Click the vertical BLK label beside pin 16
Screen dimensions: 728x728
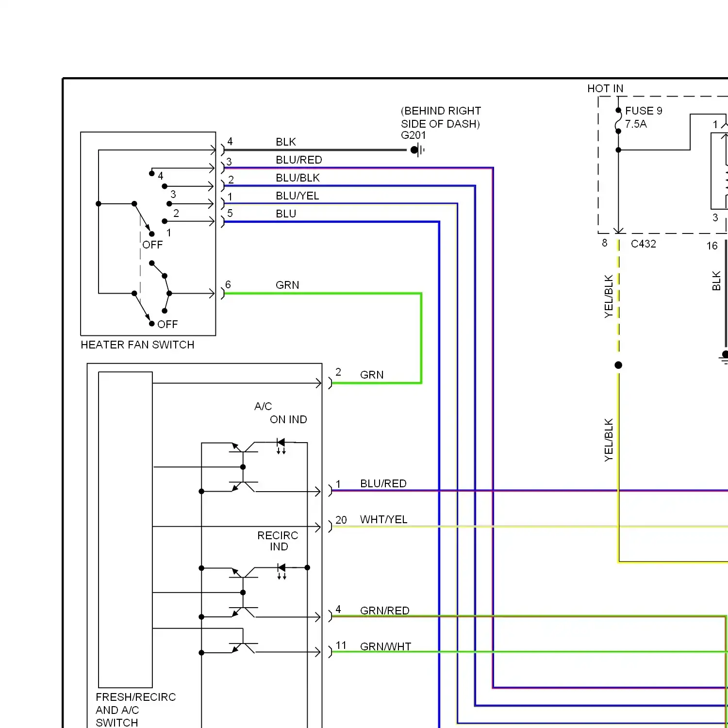click(x=716, y=281)
